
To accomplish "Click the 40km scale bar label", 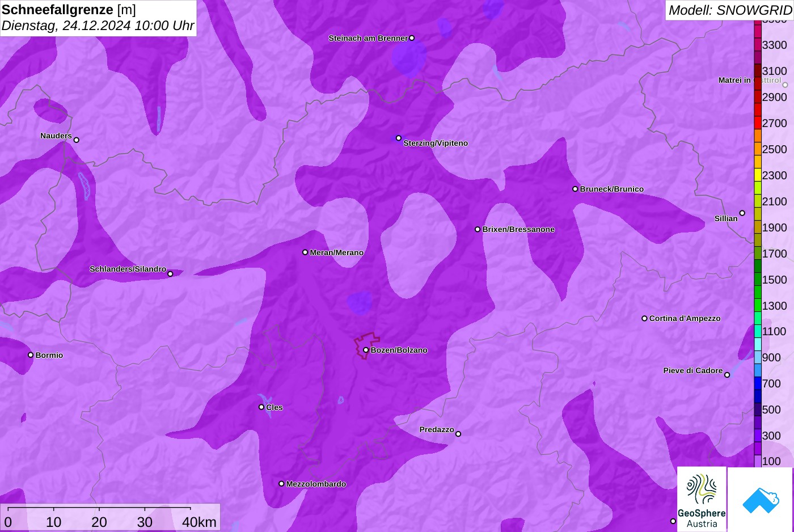I will click(199, 522).
